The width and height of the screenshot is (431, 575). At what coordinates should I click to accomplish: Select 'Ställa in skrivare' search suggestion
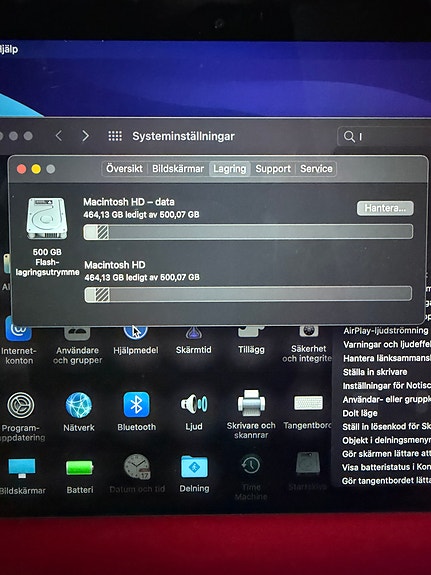pos(375,372)
